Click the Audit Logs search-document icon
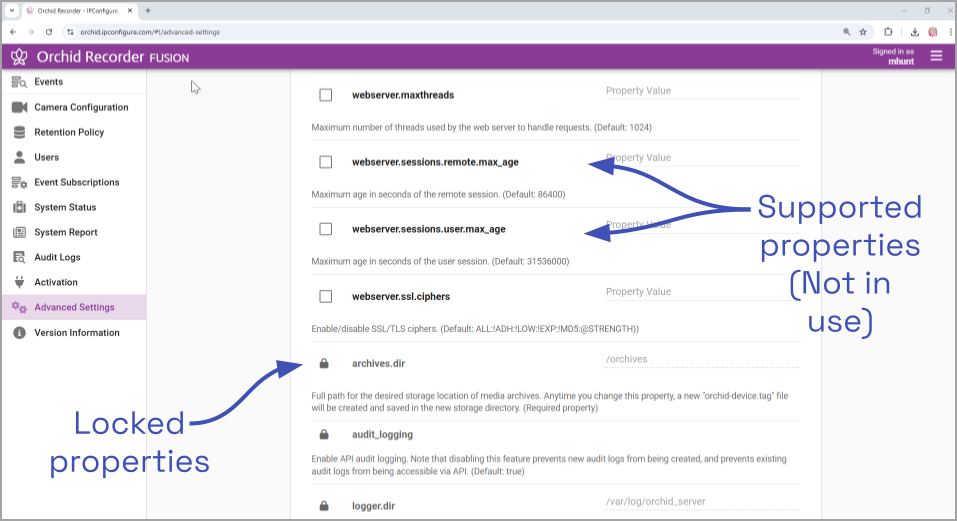Viewport: 957px width, 521px height. click(x=20, y=257)
